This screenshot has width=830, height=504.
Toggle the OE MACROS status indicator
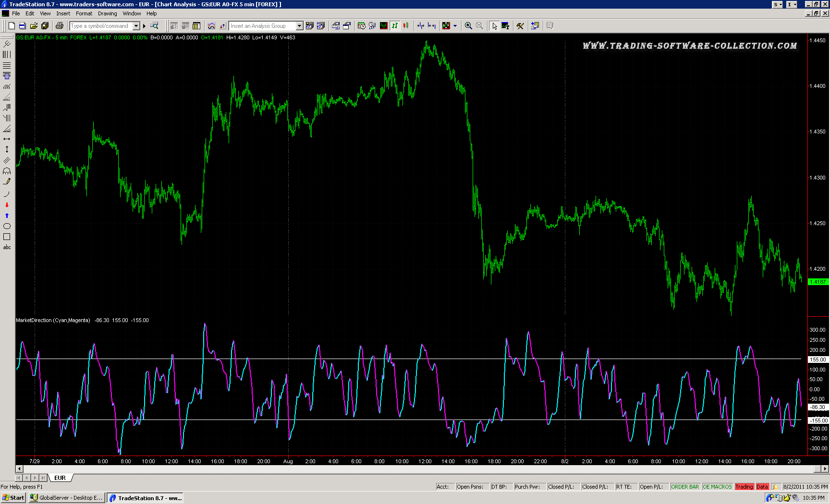pos(717,487)
